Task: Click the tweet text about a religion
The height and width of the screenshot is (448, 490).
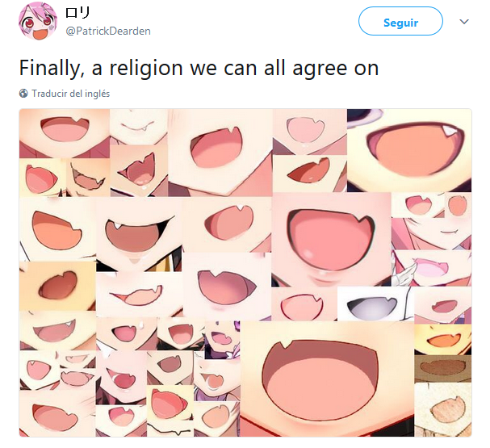Action: coord(199,68)
